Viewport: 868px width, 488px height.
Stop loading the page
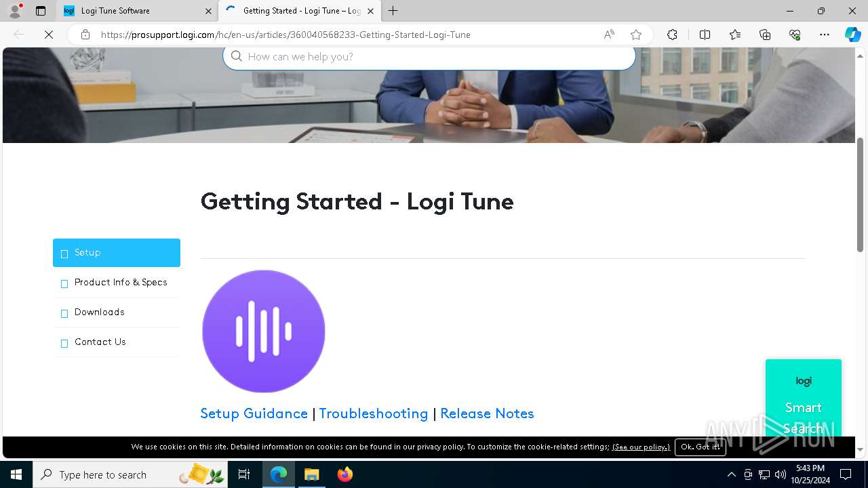(49, 35)
